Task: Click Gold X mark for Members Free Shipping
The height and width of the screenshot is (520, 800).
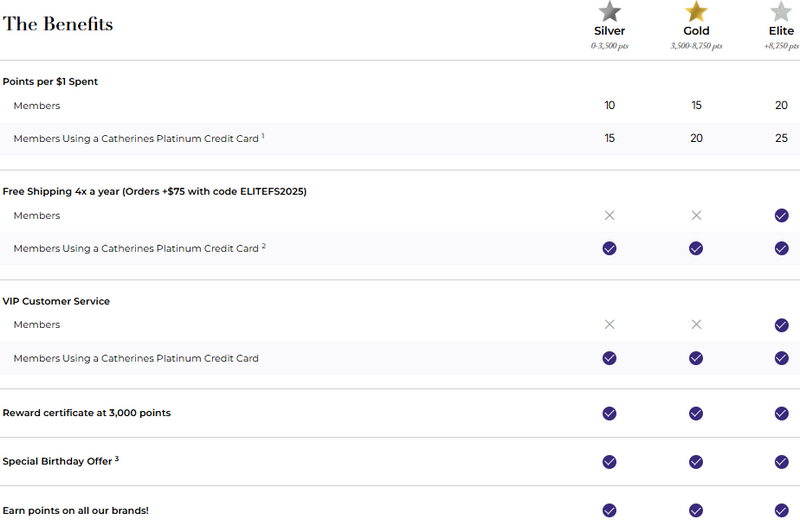Action: (x=696, y=215)
